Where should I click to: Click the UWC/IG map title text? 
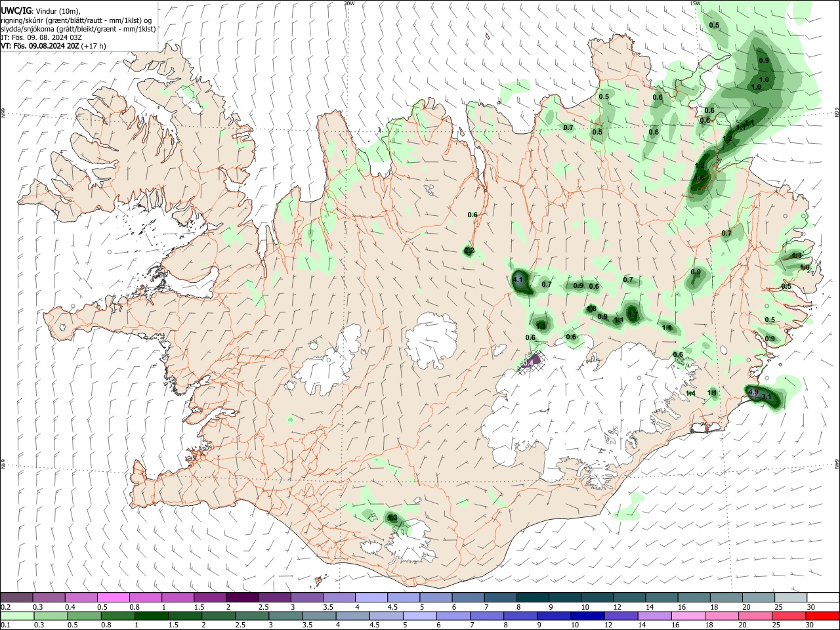tap(16, 11)
